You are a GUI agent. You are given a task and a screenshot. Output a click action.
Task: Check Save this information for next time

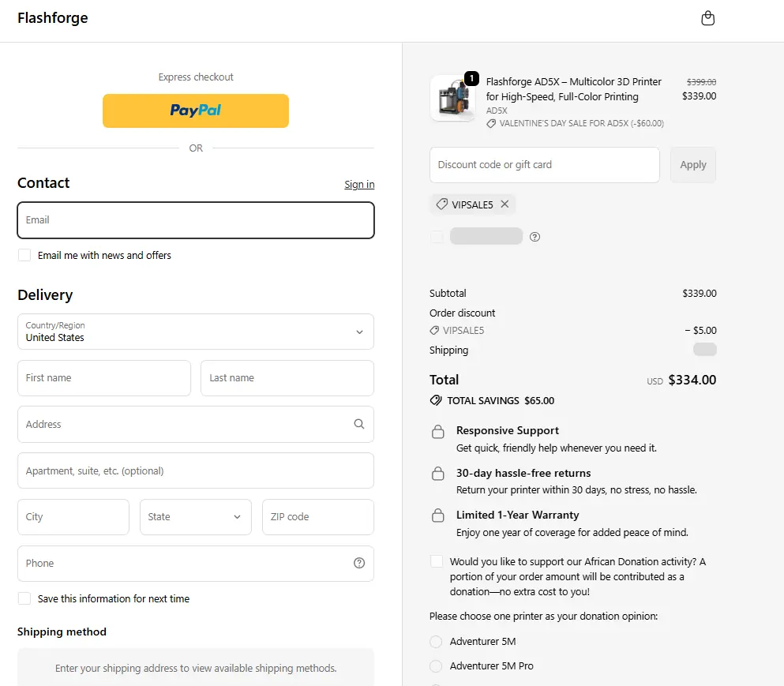click(24, 598)
